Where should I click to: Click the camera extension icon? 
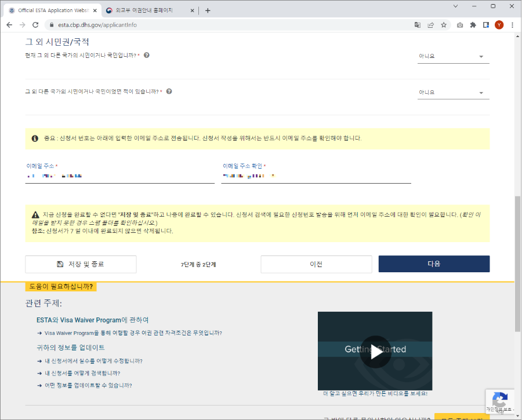(x=460, y=25)
